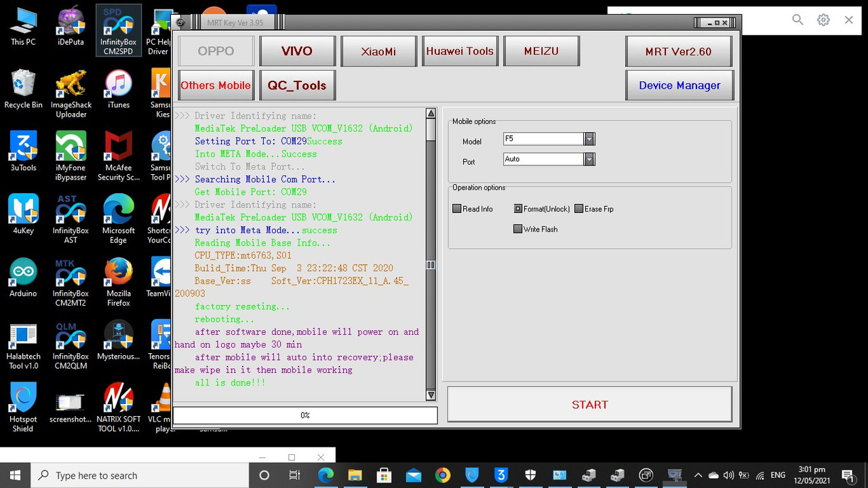
Task: Click search magnifier in background window
Action: pyautogui.click(x=797, y=20)
